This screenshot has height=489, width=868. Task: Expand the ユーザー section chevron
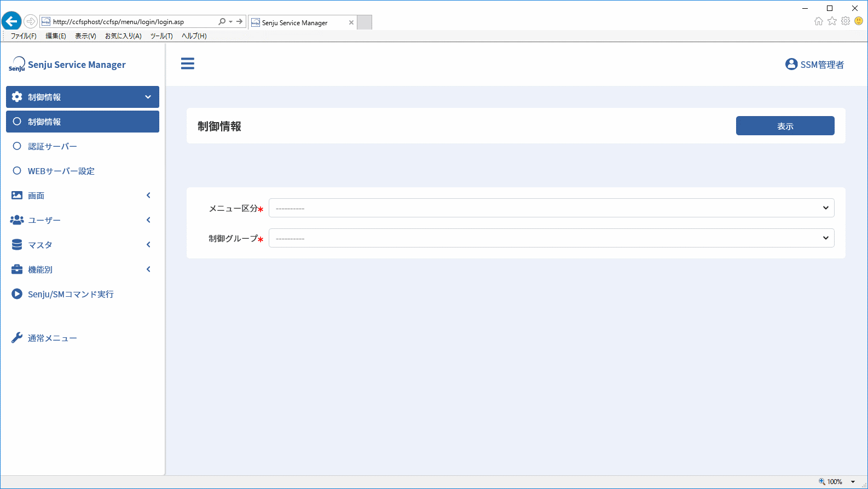click(148, 220)
